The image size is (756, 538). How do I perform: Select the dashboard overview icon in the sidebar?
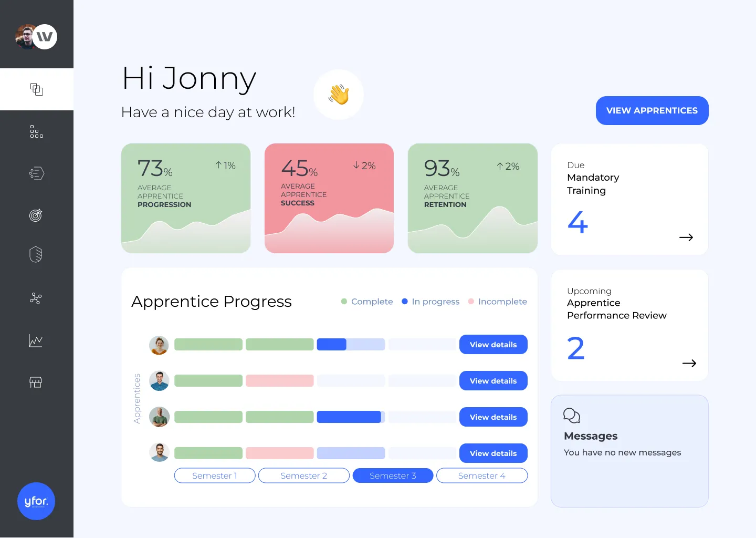pyautogui.click(x=36, y=89)
